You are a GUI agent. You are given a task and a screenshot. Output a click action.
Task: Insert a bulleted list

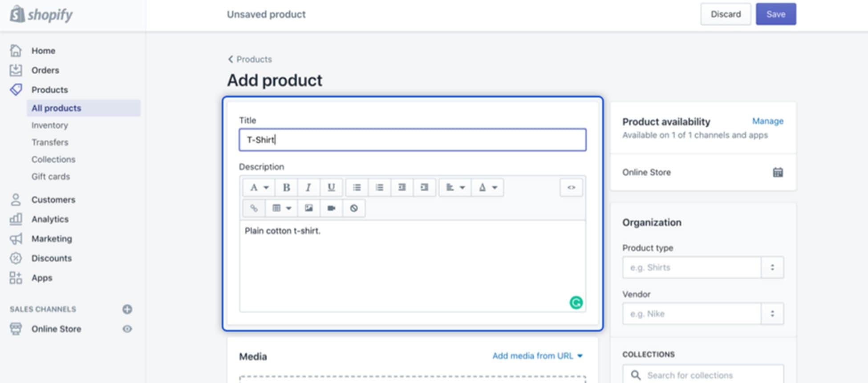(357, 187)
